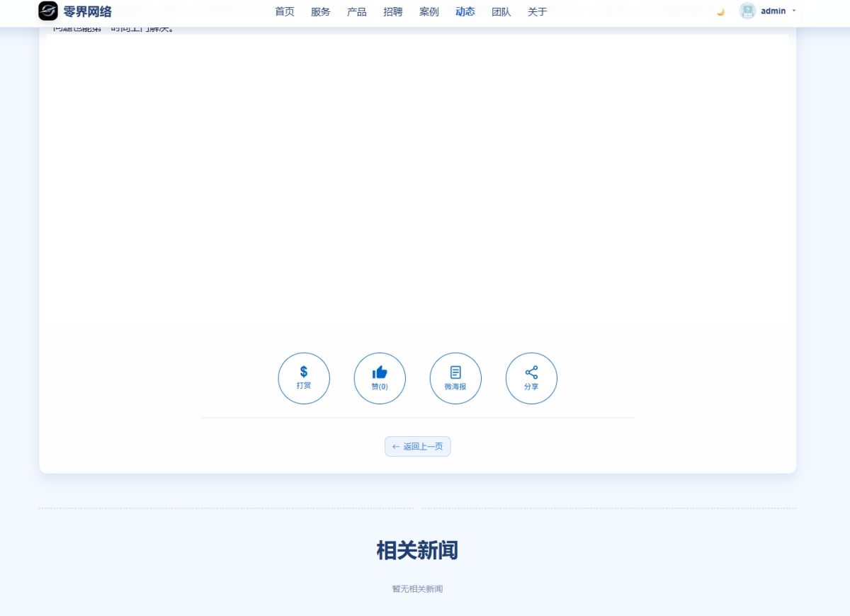The width and height of the screenshot is (850, 616).
Task: Open the 服务 menu item
Action: pos(321,12)
